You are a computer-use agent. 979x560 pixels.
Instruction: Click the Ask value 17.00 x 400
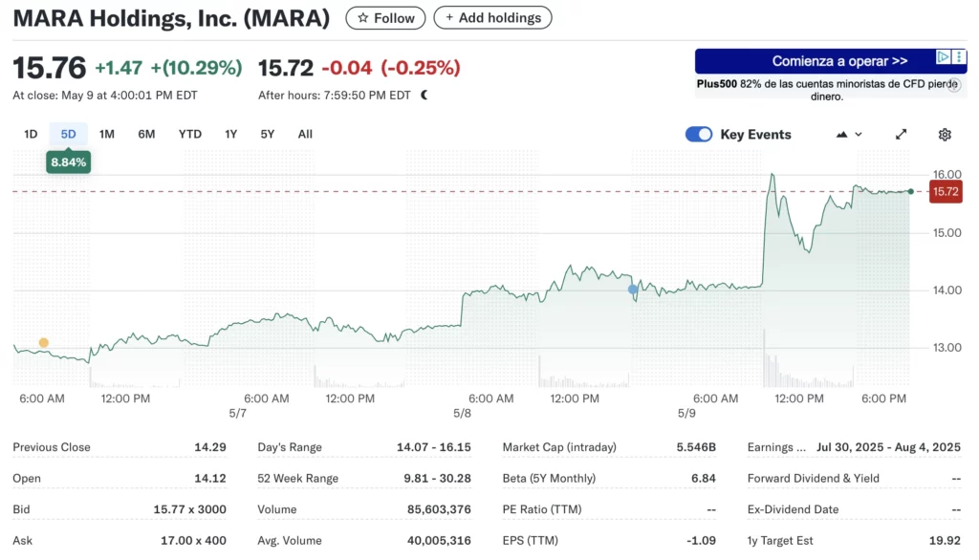[x=193, y=541]
